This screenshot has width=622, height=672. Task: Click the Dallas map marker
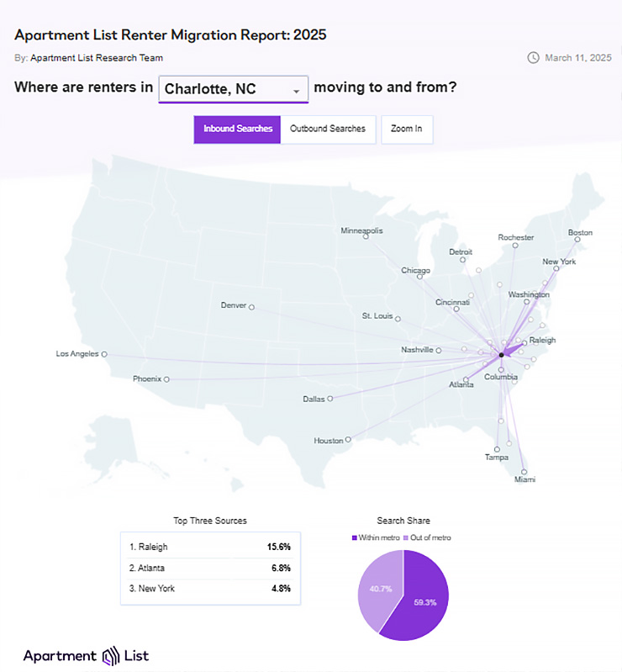point(329,399)
